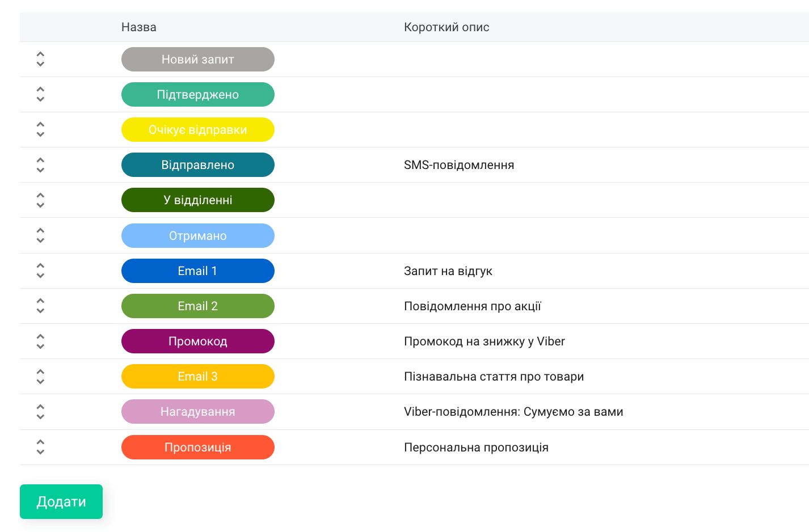Image resolution: width=809 pixels, height=532 pixels.
Task: Click the reorder arrows for Відправлено row
Action: (40, 165)
